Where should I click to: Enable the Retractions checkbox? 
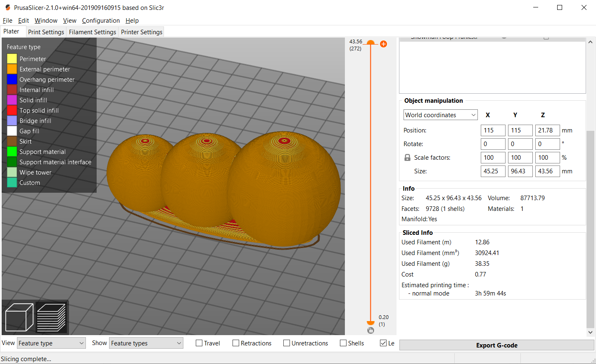[236, 343]
